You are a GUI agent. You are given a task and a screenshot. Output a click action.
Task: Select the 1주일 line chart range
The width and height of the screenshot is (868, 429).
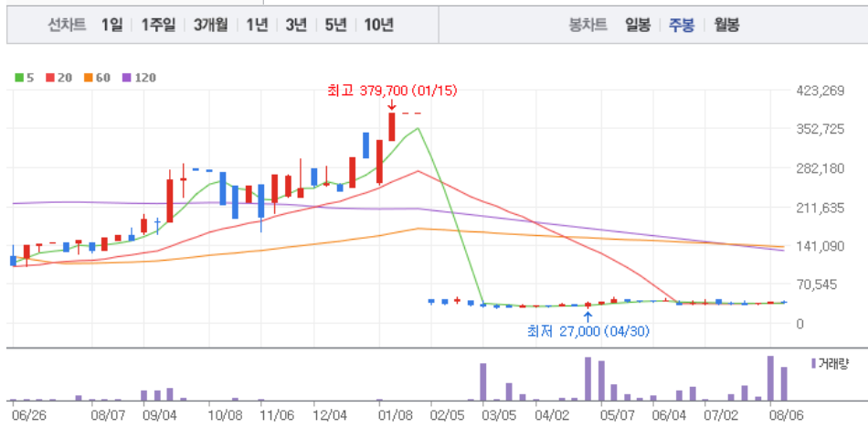158,25
